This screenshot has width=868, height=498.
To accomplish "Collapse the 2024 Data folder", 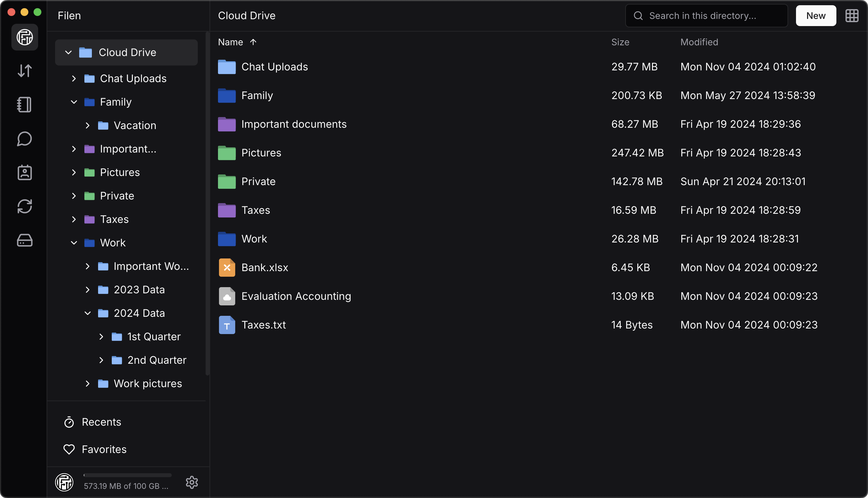I will 87,313.
